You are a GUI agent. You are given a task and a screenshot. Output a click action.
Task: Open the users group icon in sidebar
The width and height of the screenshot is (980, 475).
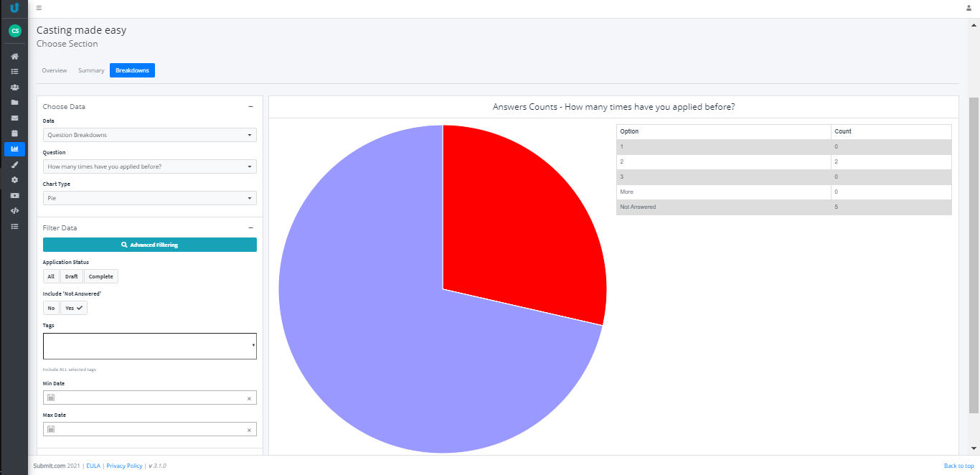tap(14, 87)
